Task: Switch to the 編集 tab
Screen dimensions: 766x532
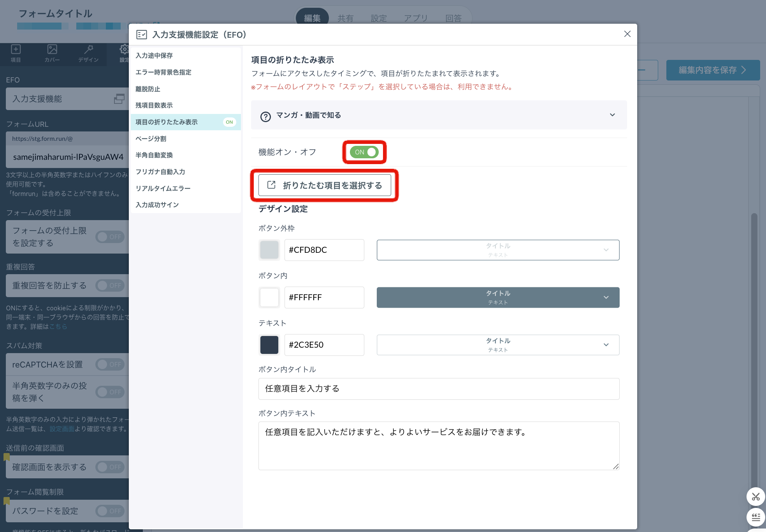Action: [x=312, y=18]
